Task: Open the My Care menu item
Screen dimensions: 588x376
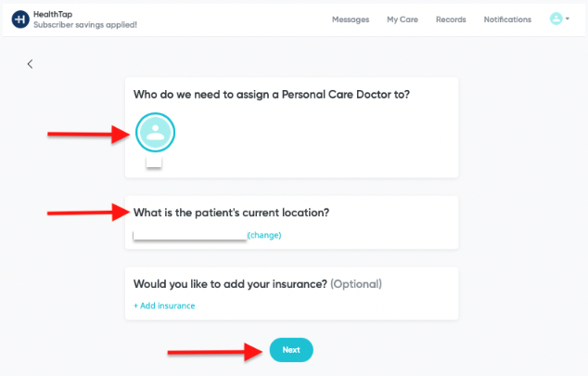Action: (403, 19)
